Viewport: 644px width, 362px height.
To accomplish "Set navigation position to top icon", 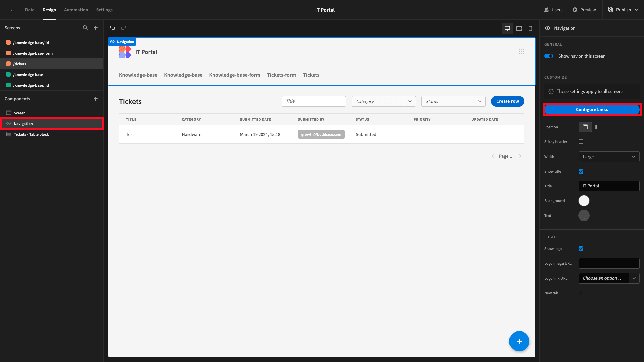I will (585, 127).
